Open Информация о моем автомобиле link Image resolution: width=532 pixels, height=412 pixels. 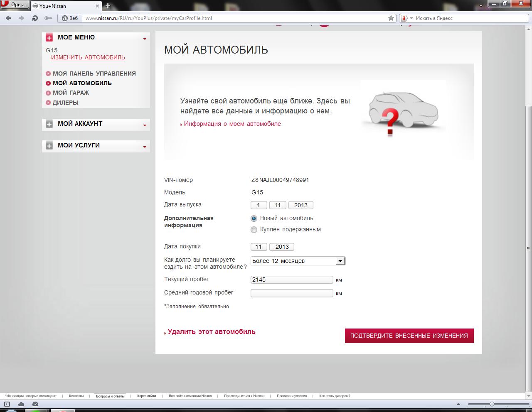point(232,124)
